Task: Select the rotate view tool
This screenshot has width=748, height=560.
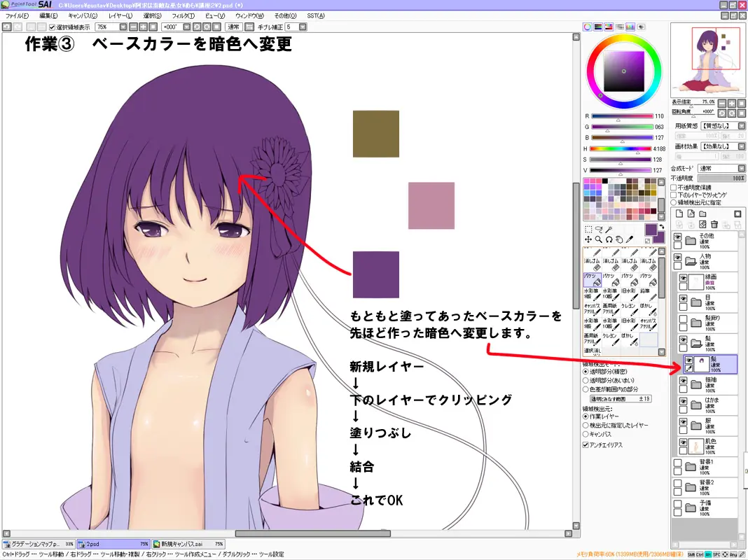Action: click(x=609, y=239)
